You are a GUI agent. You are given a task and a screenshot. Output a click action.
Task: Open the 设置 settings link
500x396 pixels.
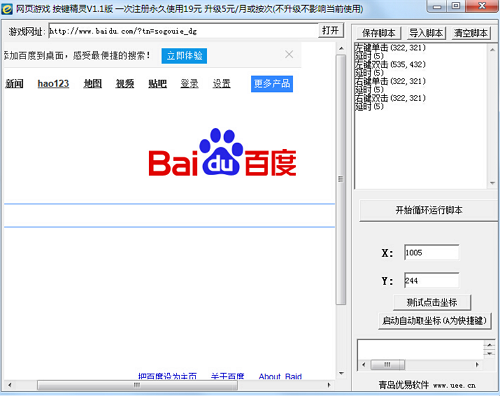(222, 84)
